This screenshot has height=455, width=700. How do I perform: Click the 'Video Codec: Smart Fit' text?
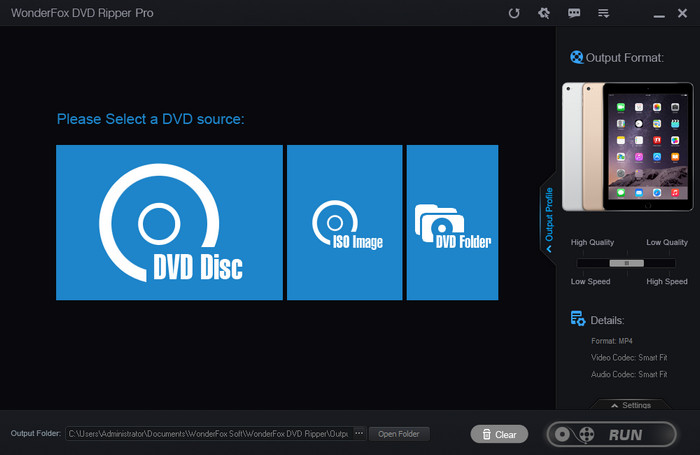[629, 357]
